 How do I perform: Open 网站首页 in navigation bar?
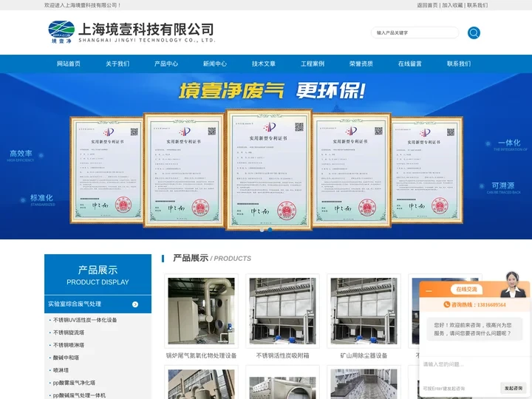(x=69, y=64)
